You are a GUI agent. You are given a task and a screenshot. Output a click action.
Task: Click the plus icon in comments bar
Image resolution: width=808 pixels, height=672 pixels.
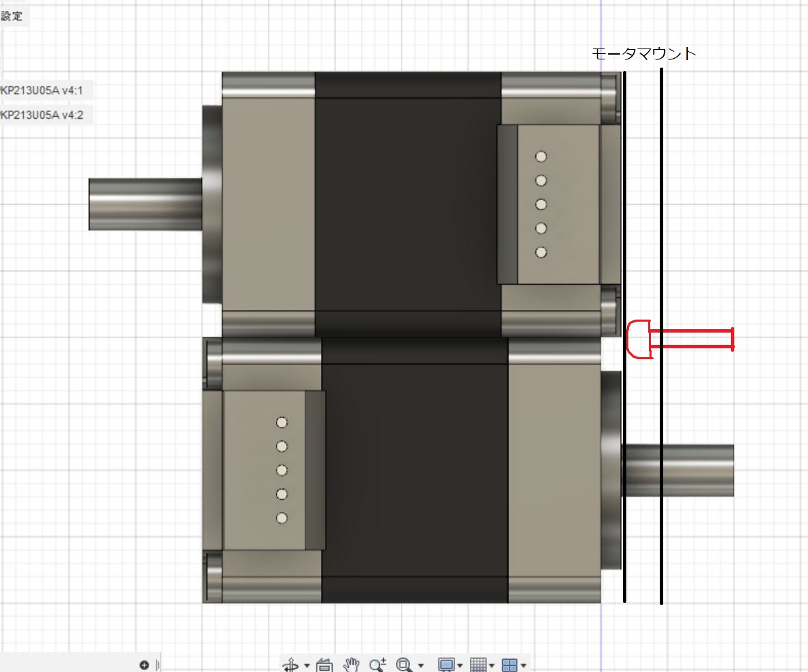click(x=144, y=664)
